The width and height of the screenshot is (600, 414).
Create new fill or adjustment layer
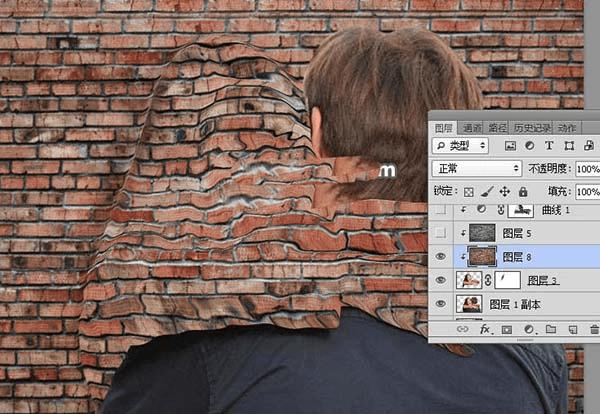[x=529, y=329]
